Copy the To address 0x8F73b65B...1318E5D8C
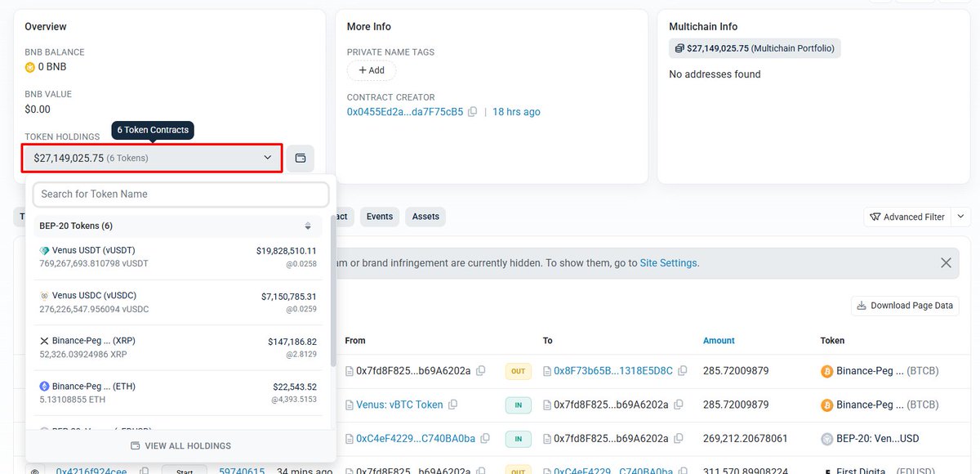Image resolution: width=980 pixels, height=474 pixels. point(682,371)
